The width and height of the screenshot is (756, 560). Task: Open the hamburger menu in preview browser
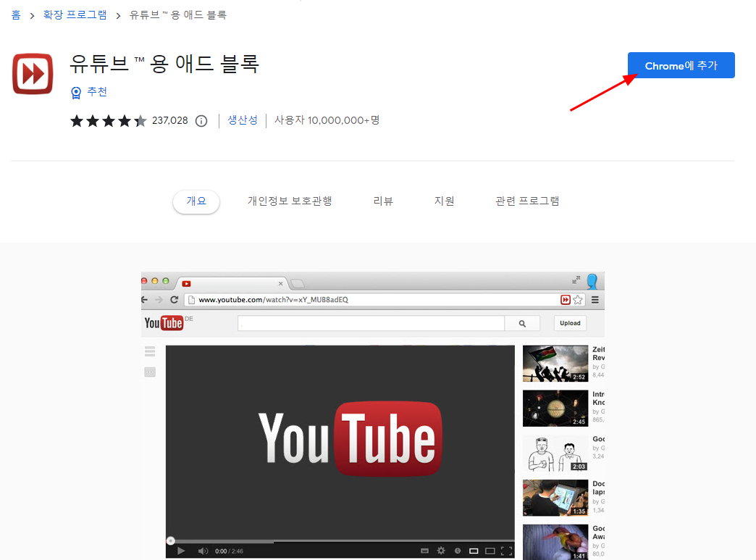595,300
